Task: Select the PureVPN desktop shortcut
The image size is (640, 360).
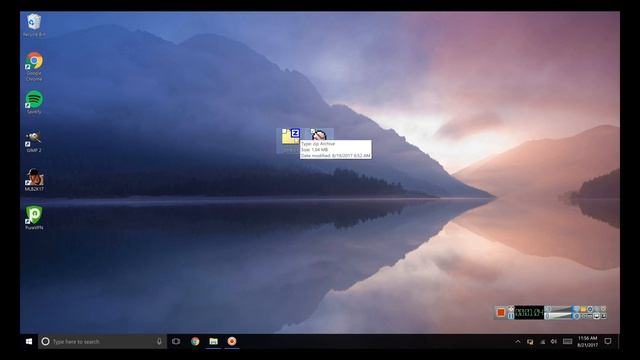Action: click(x=34, y=218)
